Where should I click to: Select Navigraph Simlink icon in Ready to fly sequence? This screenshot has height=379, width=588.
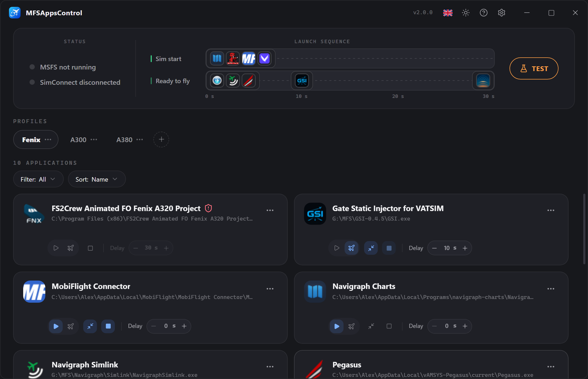pyautogui.click(x=233, y=81)
